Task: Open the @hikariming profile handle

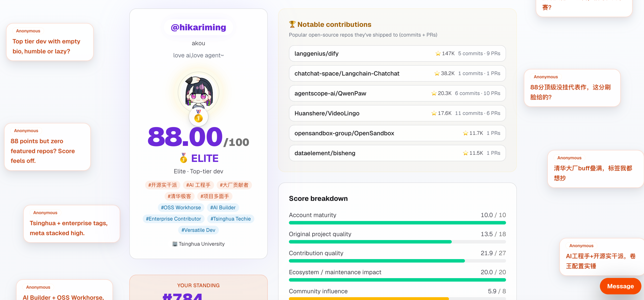Action: [198, 27]
